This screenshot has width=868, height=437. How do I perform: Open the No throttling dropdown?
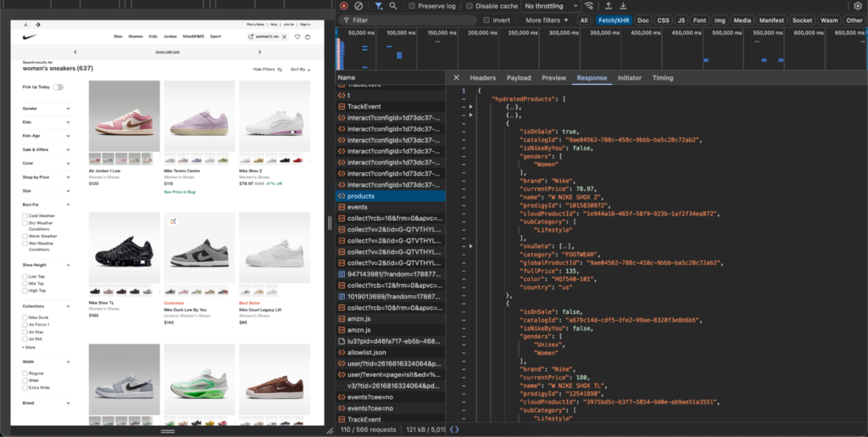[551, 6]
